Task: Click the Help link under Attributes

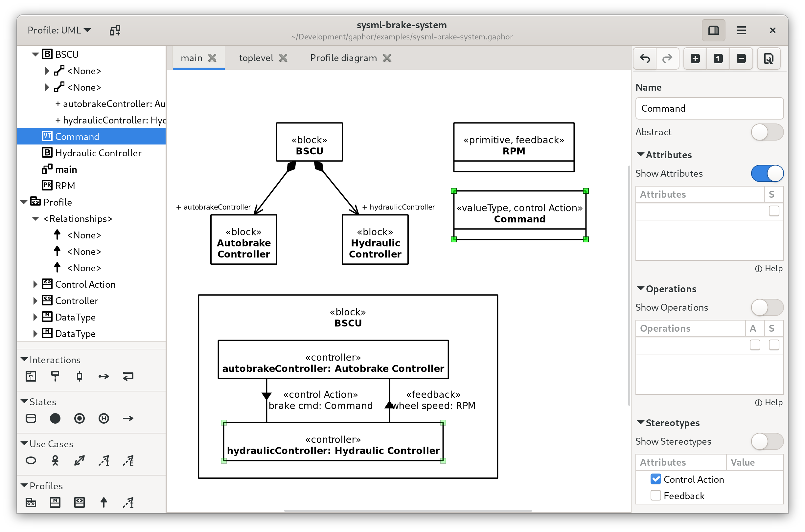Action: pos(769,268)
